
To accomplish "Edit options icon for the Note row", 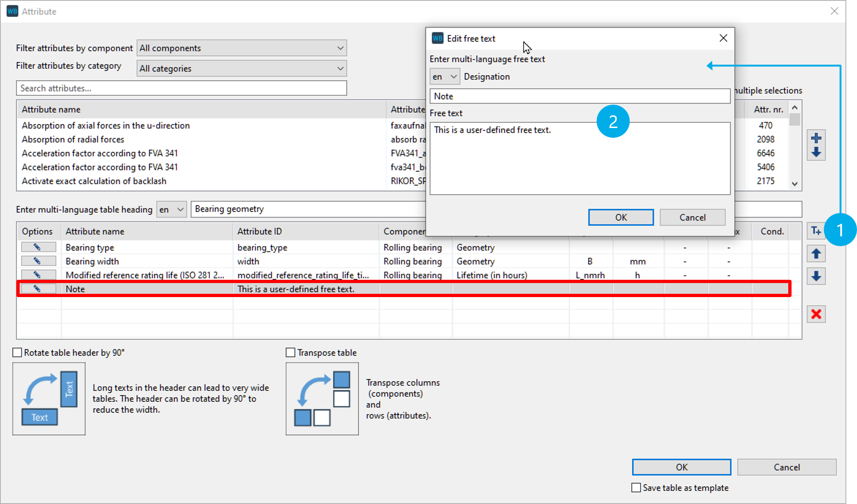I will click(x=38, y=289).
